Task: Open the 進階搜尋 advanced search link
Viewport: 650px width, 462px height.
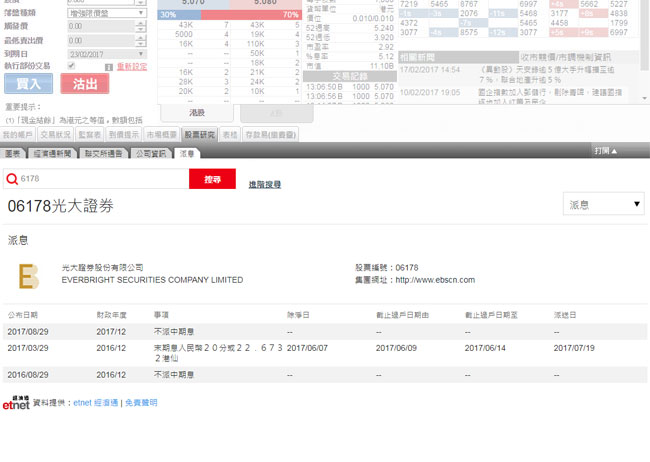Action: click(x=265, y=185)
